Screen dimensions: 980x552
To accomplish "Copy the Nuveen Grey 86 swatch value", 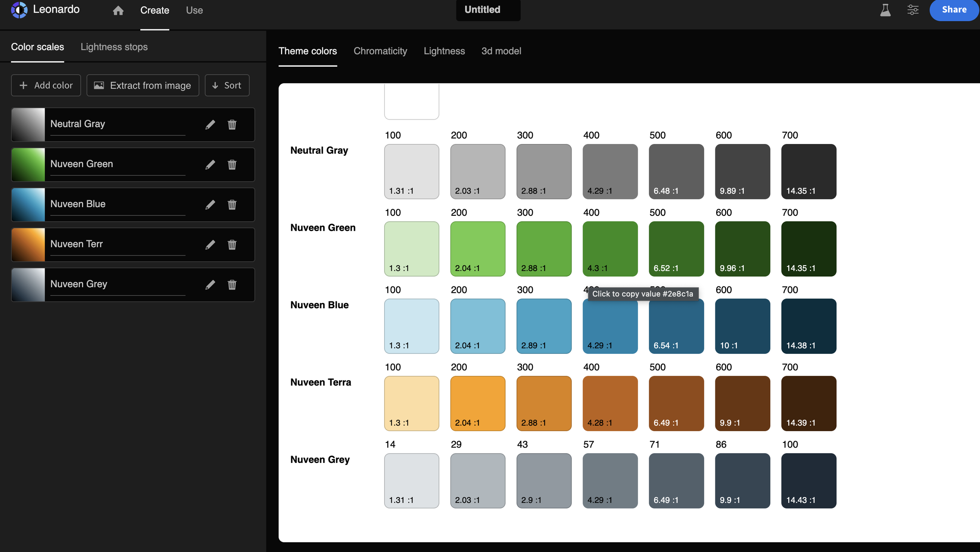I will coord(742,481).
